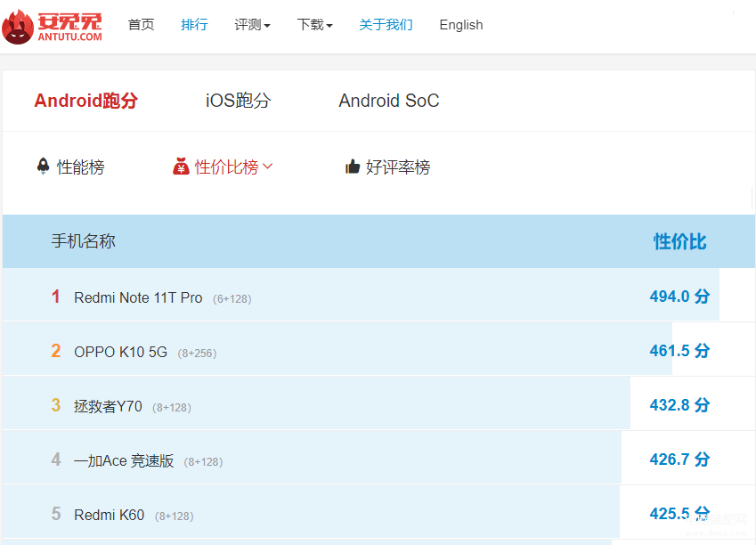Open the 首页 menu item

point(141,25)
